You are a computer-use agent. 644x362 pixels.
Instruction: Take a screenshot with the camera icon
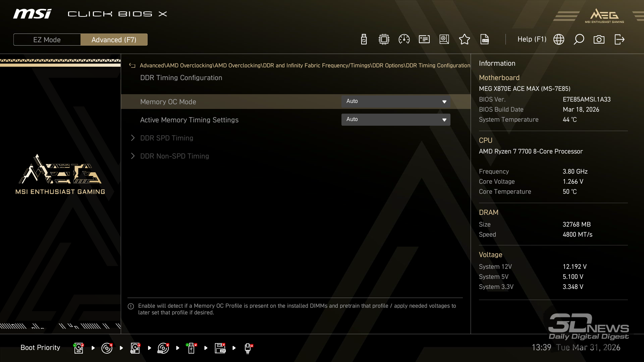[x=599, y=40]
